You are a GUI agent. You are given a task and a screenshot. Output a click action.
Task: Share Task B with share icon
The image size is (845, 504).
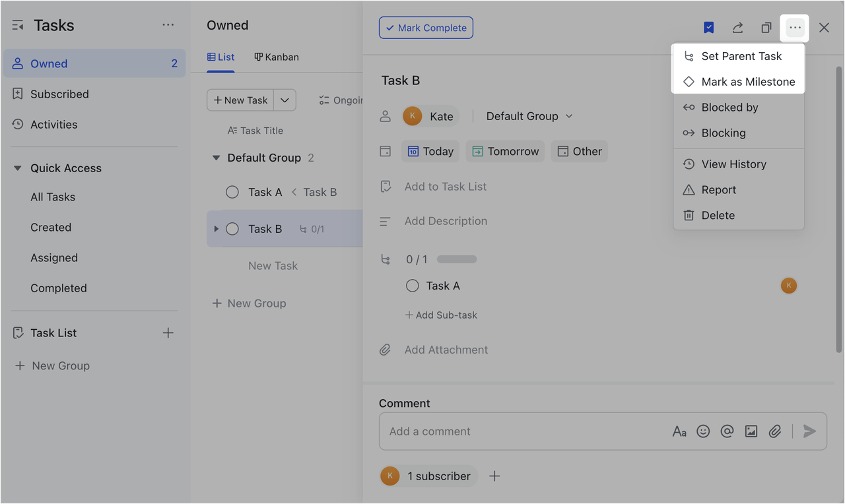(x=737, y=28)
